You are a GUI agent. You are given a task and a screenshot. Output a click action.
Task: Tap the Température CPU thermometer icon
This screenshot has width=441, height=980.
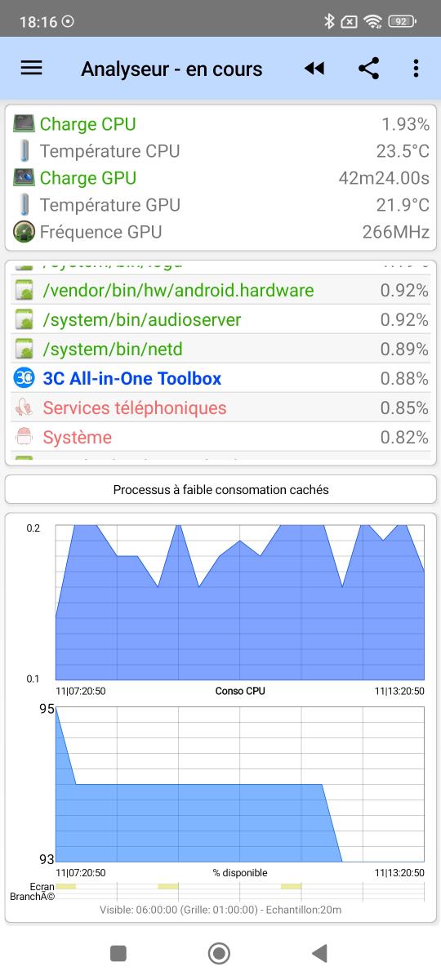tap(24, 151)
